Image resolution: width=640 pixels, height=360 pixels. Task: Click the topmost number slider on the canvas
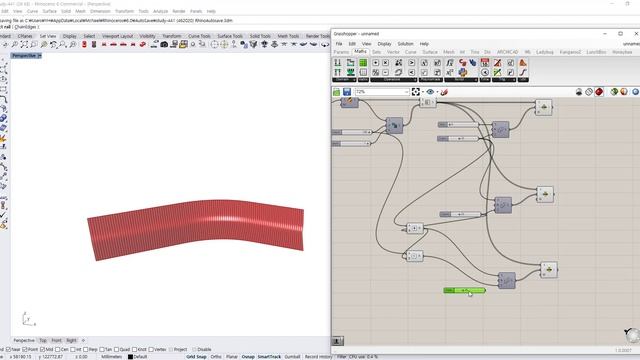(x=458, y=124)
